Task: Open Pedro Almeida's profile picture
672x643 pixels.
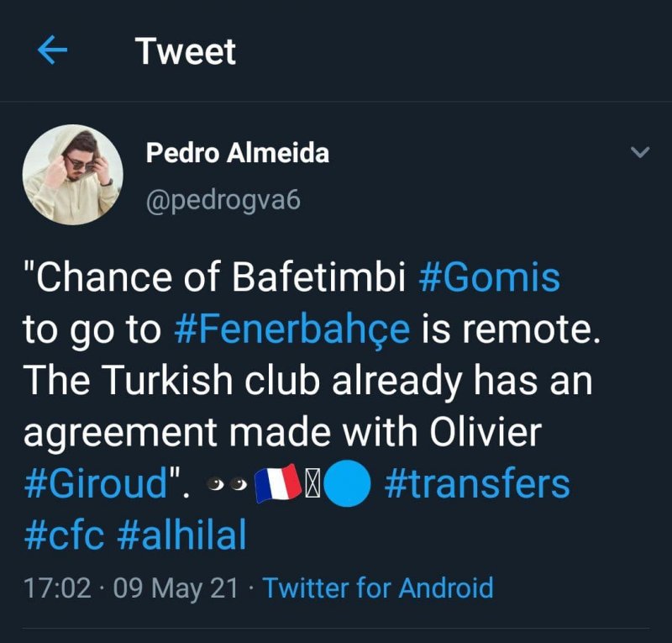Action: tap(72, 175)
